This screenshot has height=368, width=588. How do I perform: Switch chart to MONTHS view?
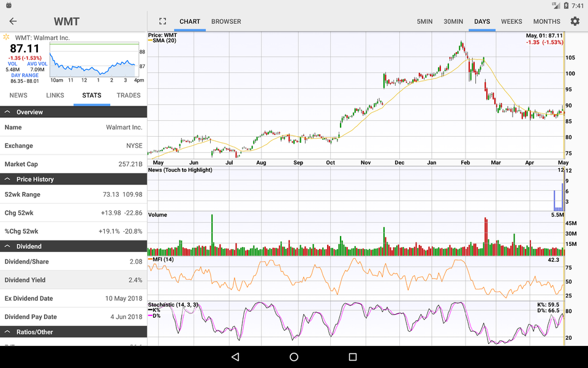point(546,21)
